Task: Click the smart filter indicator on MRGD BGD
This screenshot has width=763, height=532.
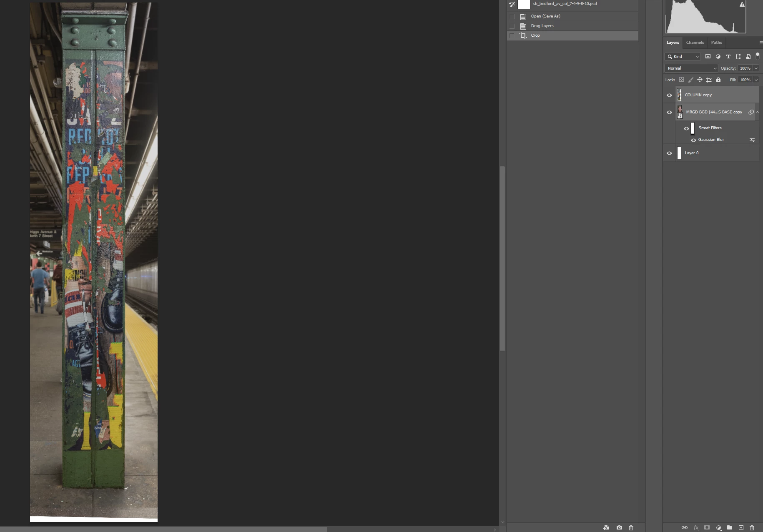Action: [751, 112]
